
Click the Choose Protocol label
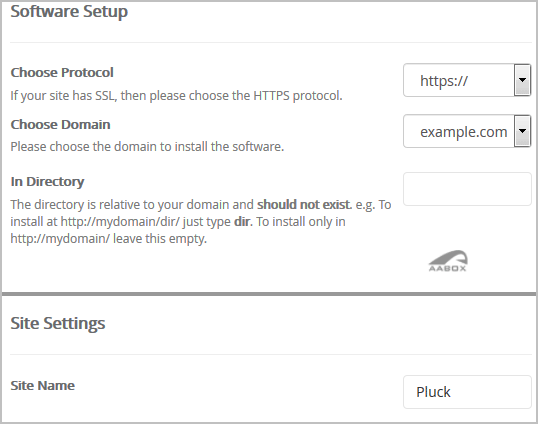click(62, 72)
